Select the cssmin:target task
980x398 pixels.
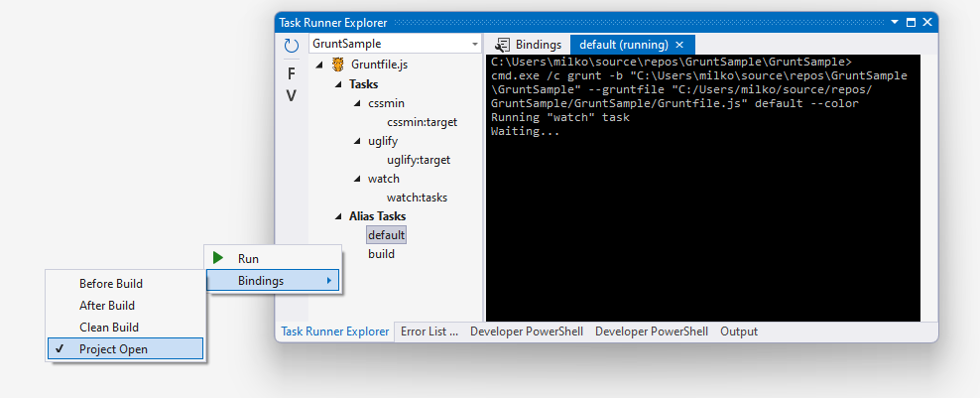(422, 122)
